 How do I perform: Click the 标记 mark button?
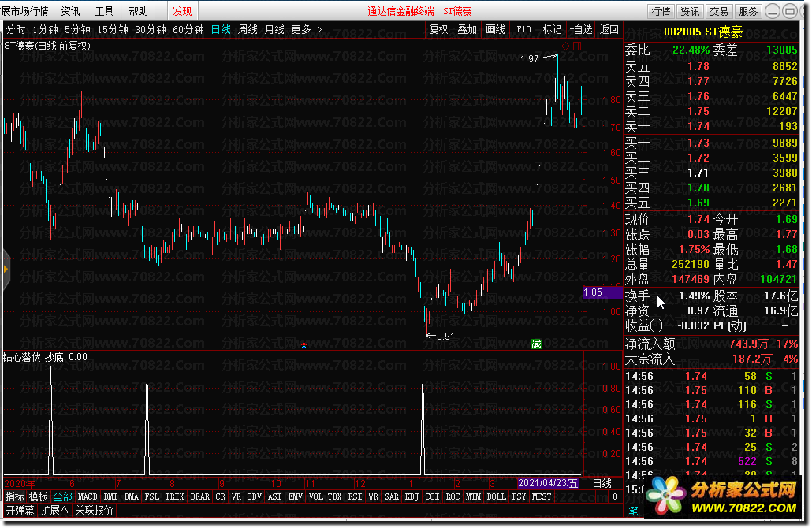pyautogui.click(x=552, y=29)
